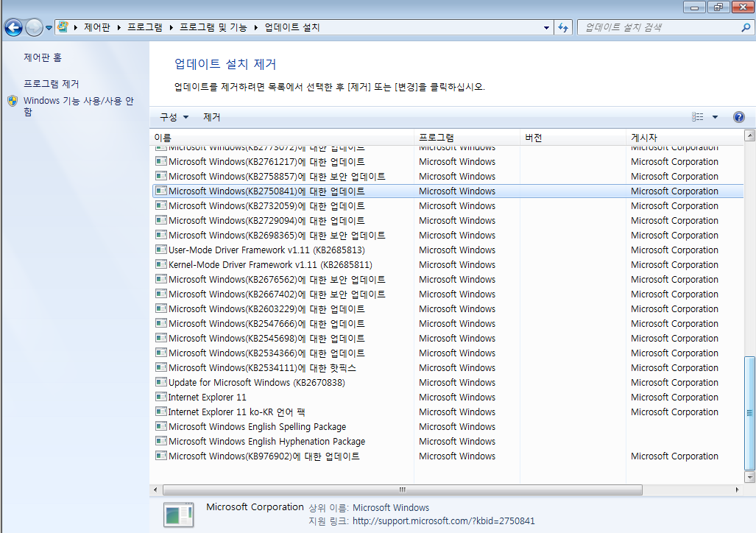Click 프로그램 in the breadcrumb

[x=144, y=27]
